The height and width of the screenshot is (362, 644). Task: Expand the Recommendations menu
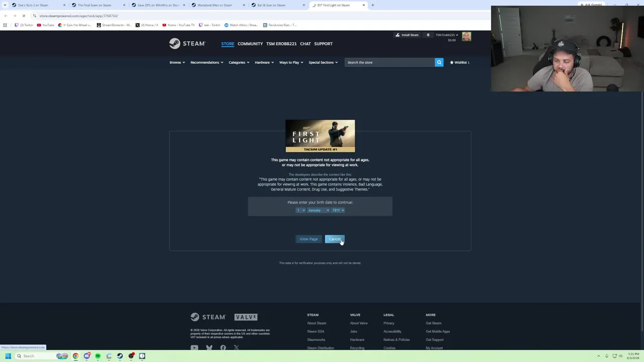tap(207, 62)
